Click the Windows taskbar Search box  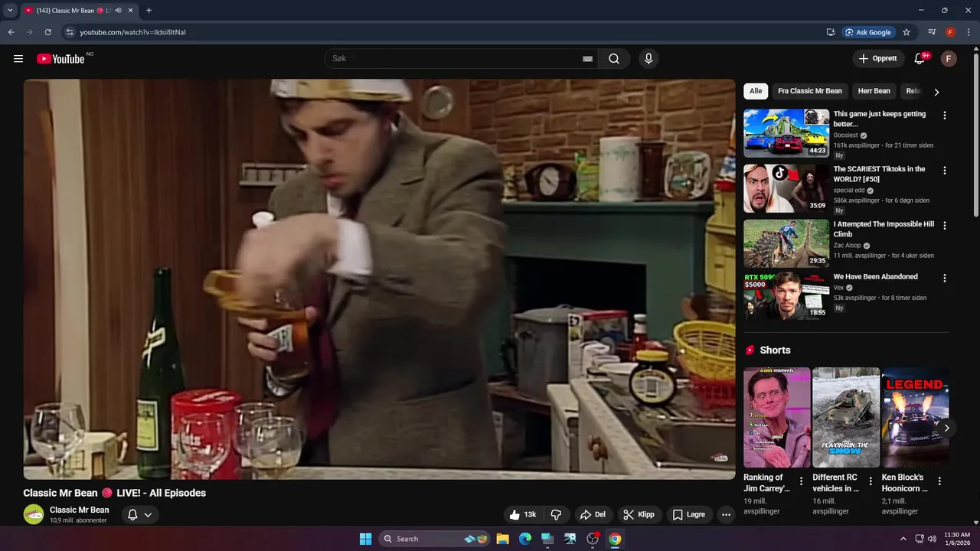[435, 539]
